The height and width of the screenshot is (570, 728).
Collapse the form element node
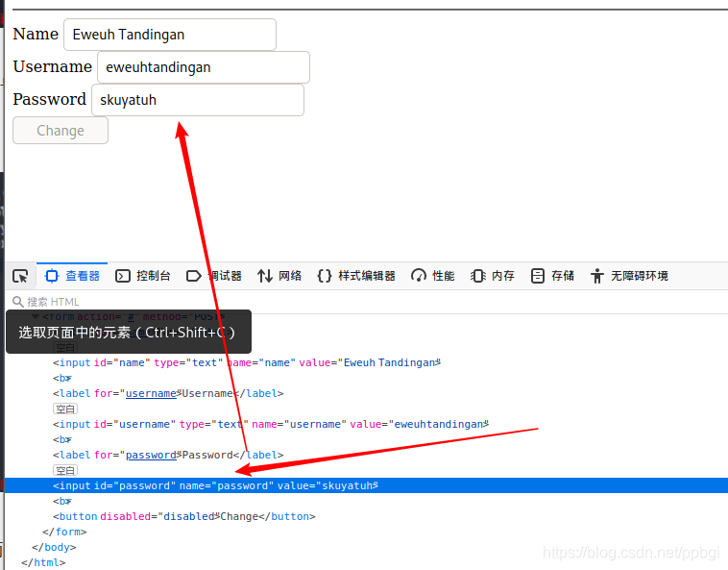[36, 316]
